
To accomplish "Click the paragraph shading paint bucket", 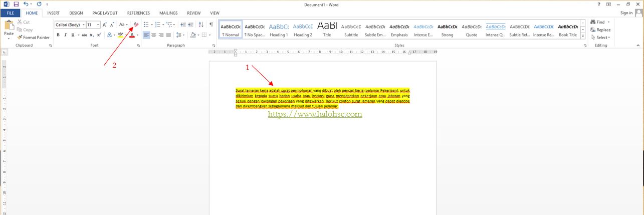I will pyautogui.click(x=193, y=35).
